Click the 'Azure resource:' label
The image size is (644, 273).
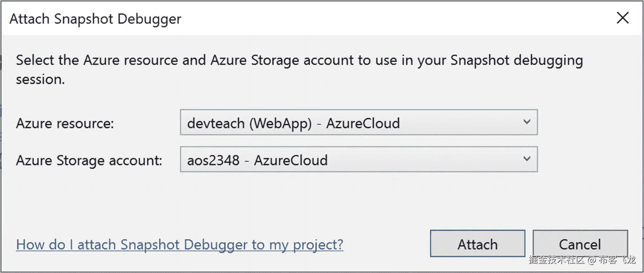[x=65, y=123]
